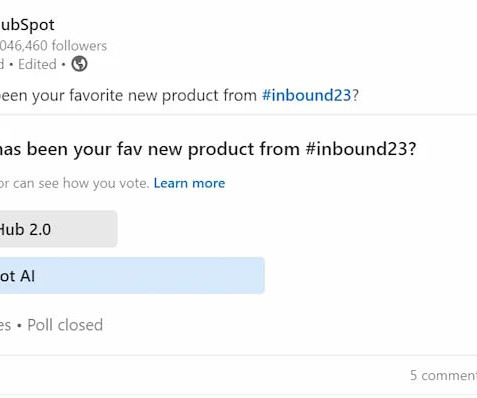
Task: View vote count beside Poll closed
Action: (x=5, y=325)
